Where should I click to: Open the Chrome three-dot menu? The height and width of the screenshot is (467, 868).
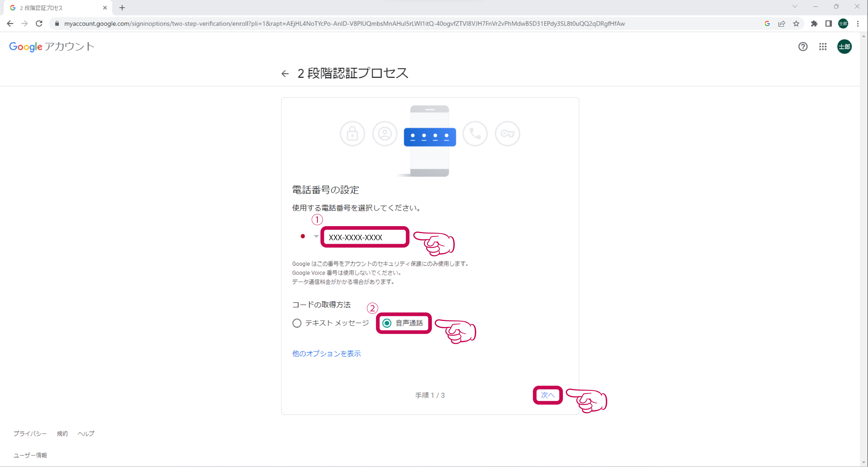858,24
